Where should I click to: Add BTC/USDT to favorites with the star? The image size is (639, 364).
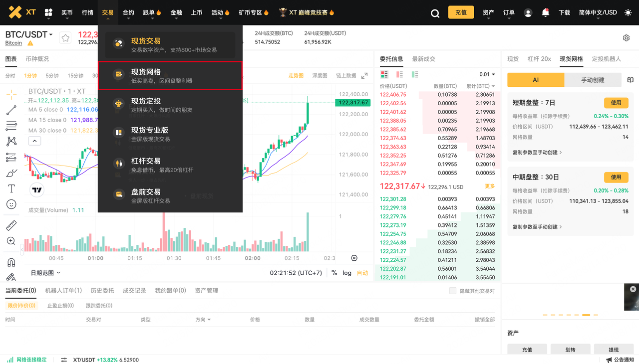click(65, 38)
